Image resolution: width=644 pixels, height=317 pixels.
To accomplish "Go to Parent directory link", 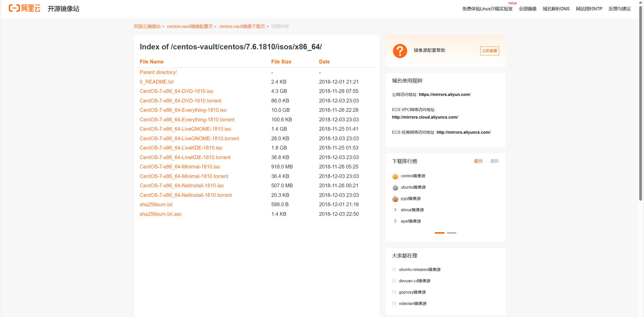I will [158, 72].
